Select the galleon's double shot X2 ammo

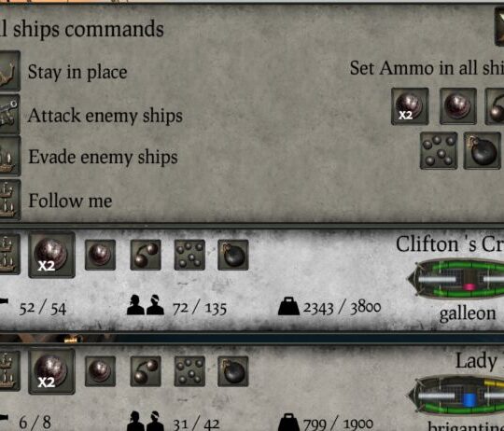[51, 255]
